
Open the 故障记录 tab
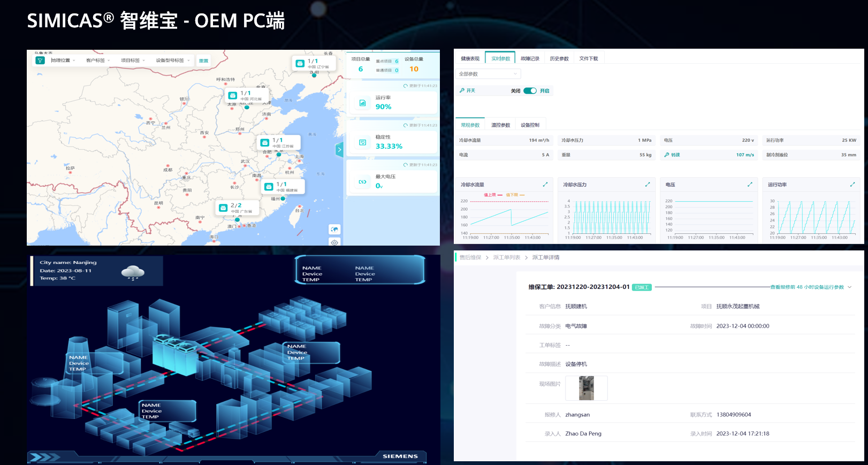530,58
